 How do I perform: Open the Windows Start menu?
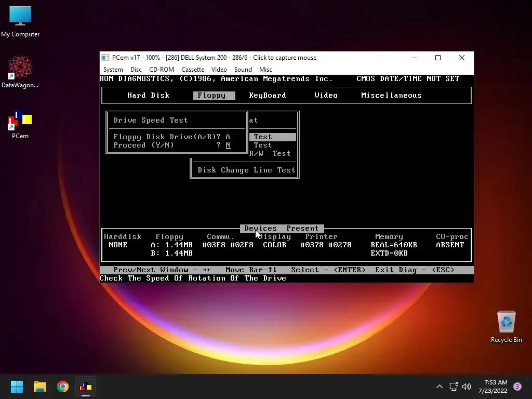pos(17,387)
